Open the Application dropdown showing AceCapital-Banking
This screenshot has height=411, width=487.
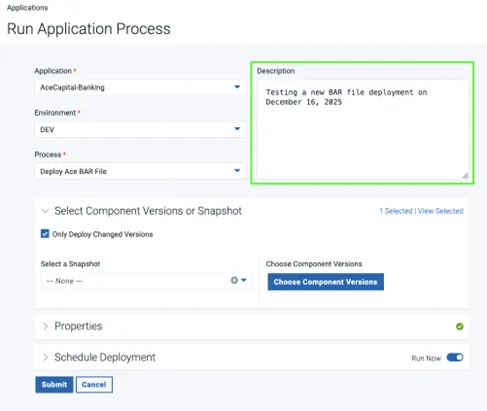140,87
